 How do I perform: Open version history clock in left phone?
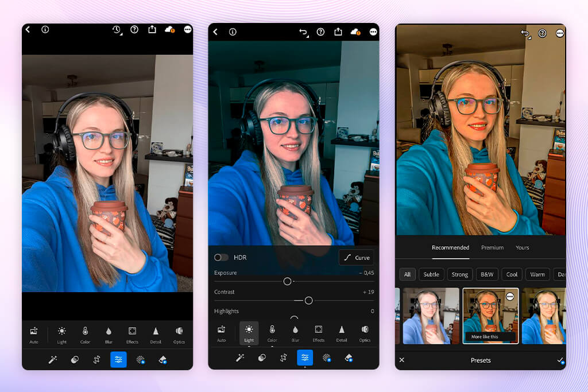coord(117,30)
